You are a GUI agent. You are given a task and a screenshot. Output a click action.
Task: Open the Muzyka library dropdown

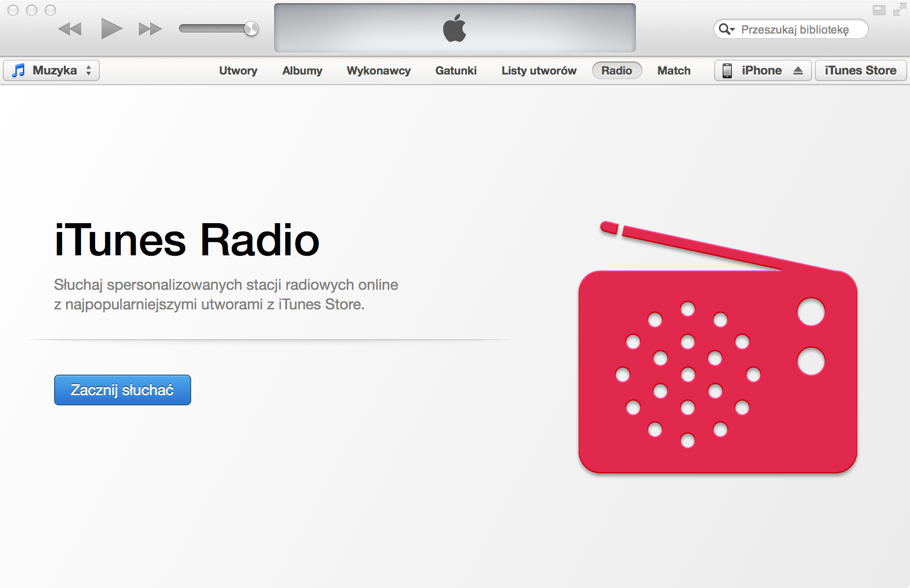tap(51, 70)
